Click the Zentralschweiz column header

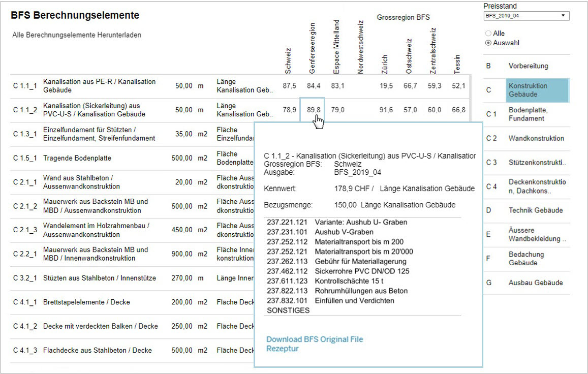(x=433, y=51)
